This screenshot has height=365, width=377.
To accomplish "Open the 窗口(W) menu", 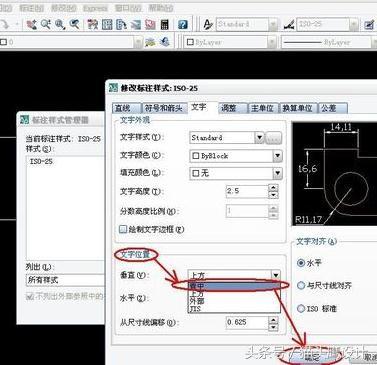I will tap(128, 8).
